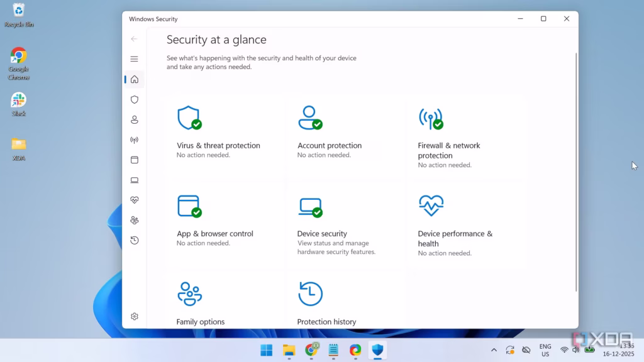Click the Device performance heart tile icon

(x=431, y=206)
